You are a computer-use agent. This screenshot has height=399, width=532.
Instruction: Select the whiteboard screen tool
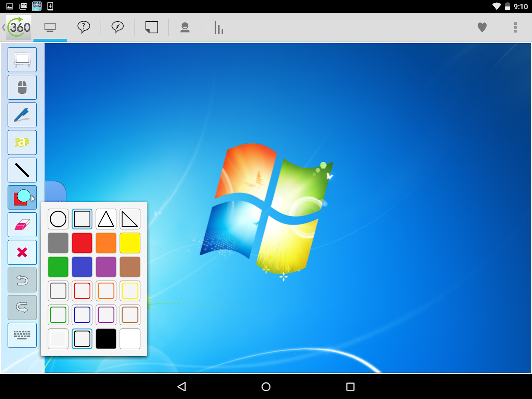click(x=22, y=60)
